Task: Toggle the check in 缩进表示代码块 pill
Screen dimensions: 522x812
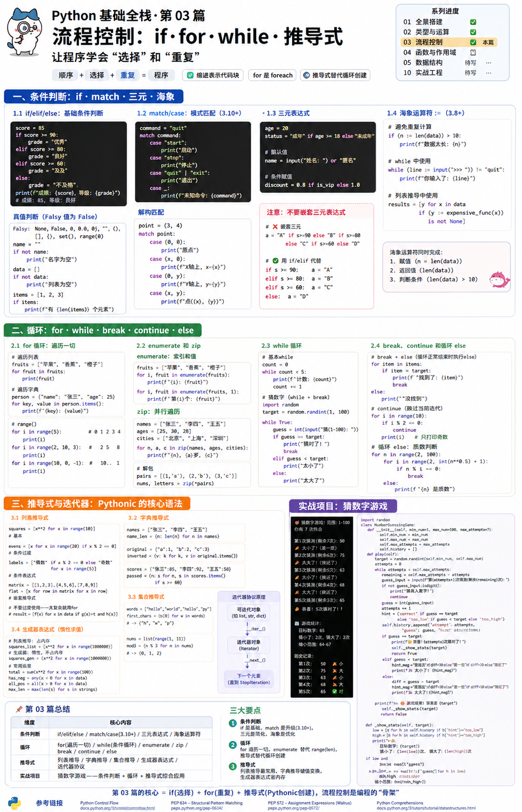Action: coord(190,75)
